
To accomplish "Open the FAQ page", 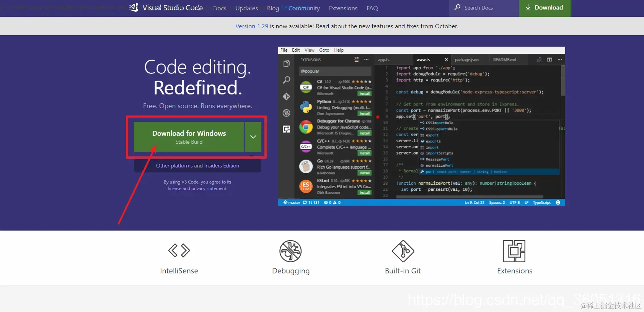I will tap(372, 8).
